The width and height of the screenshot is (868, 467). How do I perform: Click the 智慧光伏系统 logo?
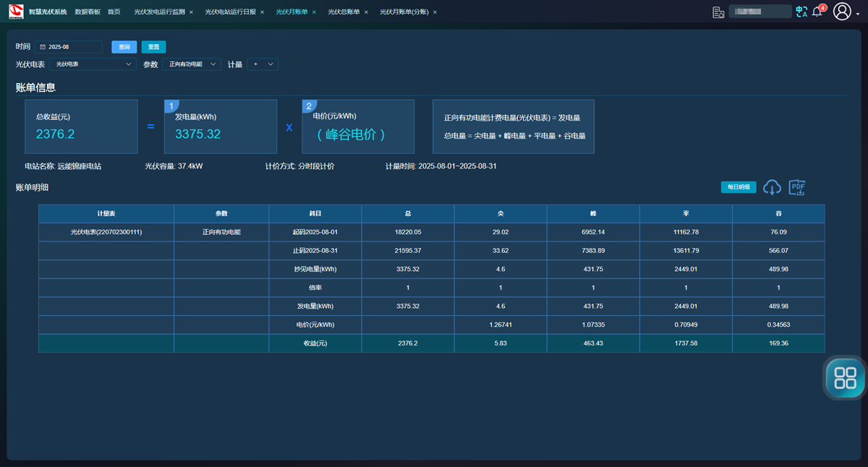tap(16, 12)
